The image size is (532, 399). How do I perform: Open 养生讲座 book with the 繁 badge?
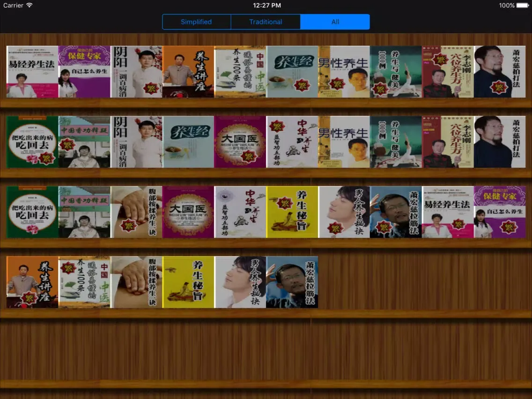[x=32, y=282]
